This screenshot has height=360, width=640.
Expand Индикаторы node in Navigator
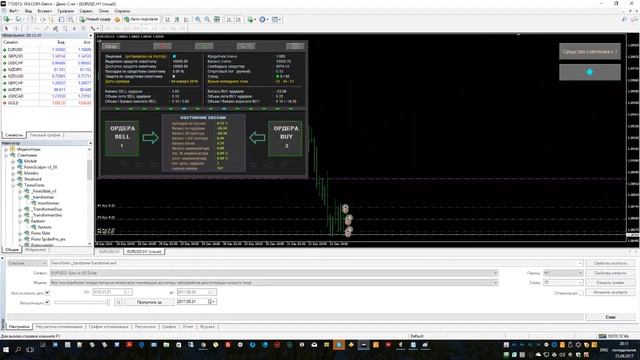7,149
